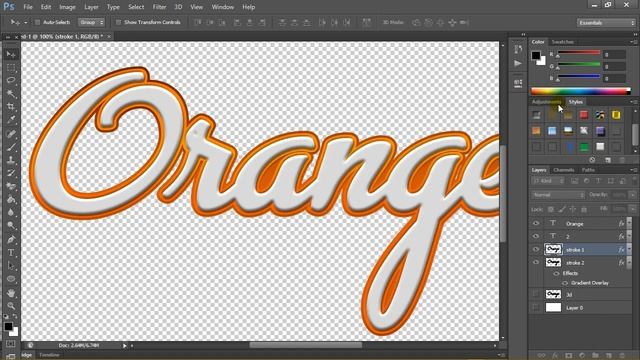Screen dimensions: 640x360
Task: Switch to the Adjustments tab
Action: coord(547,102)
